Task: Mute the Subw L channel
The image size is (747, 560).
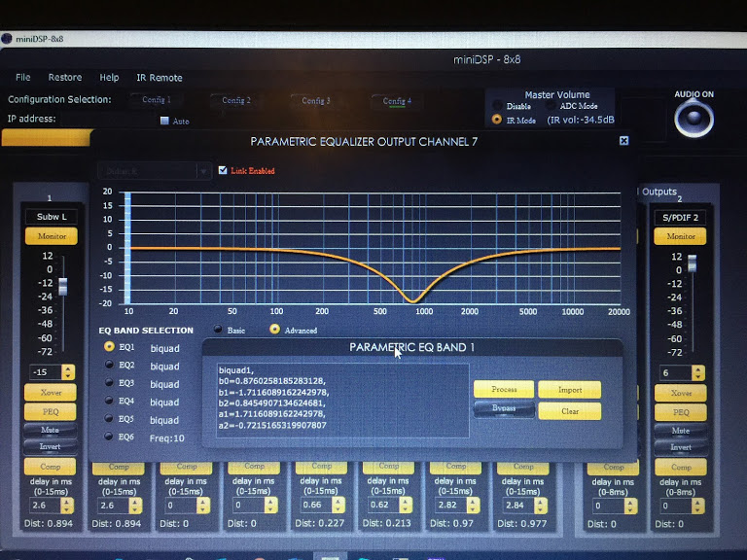Action: click(50, 430)
